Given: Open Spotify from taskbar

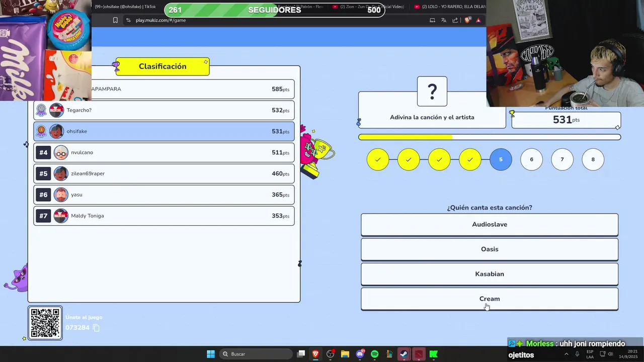Looking at the screenshot, I should click(x=374, y=354).
